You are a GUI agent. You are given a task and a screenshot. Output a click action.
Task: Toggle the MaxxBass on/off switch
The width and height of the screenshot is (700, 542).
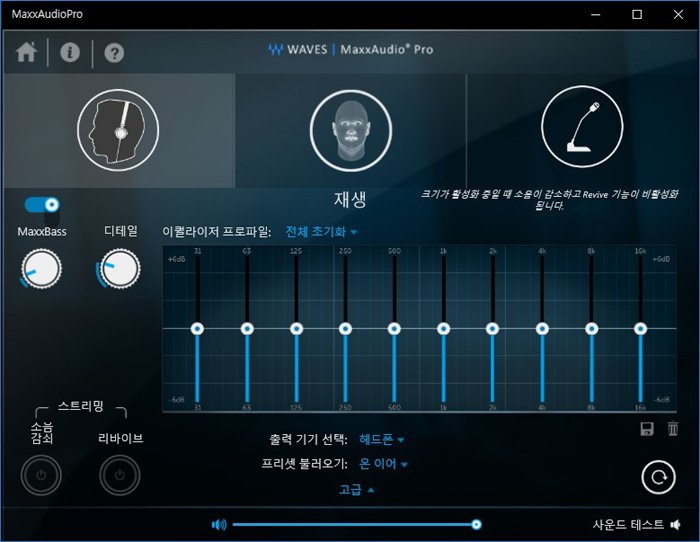point(42,205)
